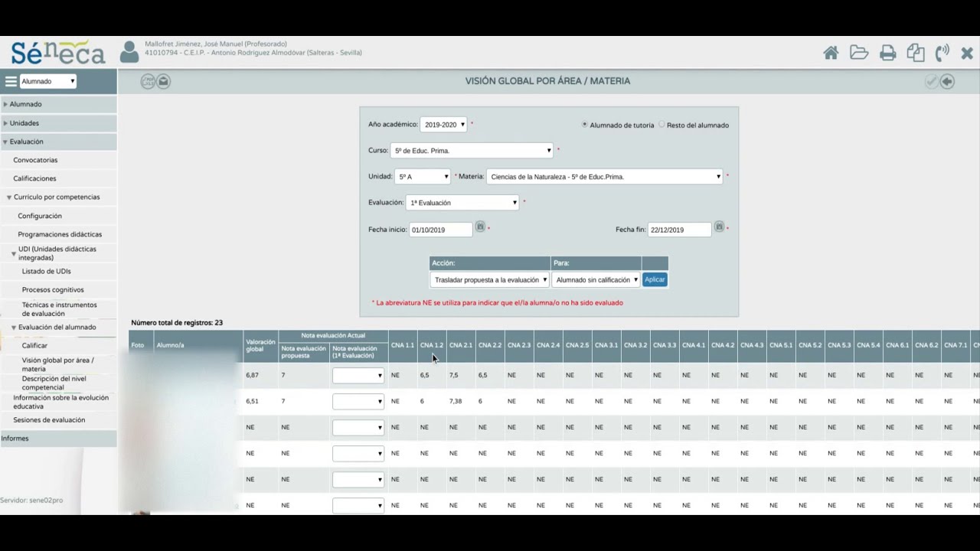This screenshot has height=551, width=980.
Task: Toggle the hamburger sidebar menu
Action: pyautogui.click(x=11, y=81)
